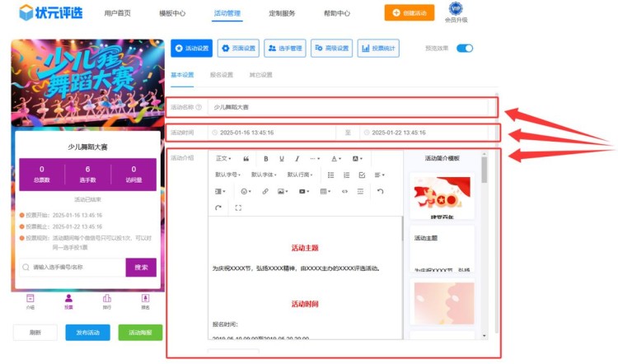The image size is (618, 364).
Task: Expand the 正文 paragraph style dropdown
Action: pos(223,158)
